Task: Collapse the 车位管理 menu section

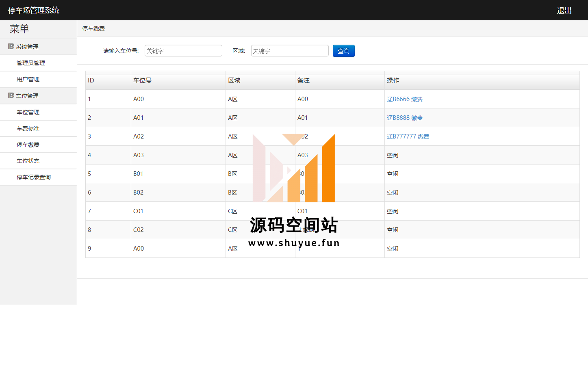Action: [x=27, y=96]
